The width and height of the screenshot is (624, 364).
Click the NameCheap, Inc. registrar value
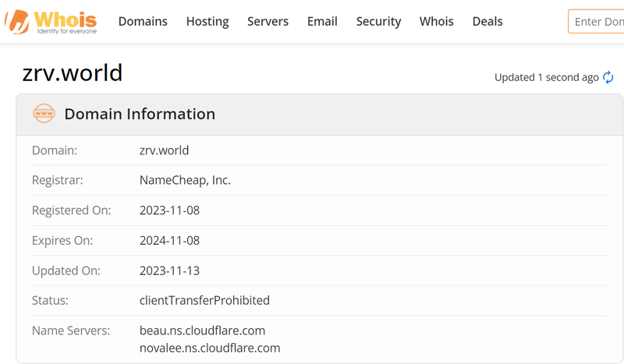(185, 180)
